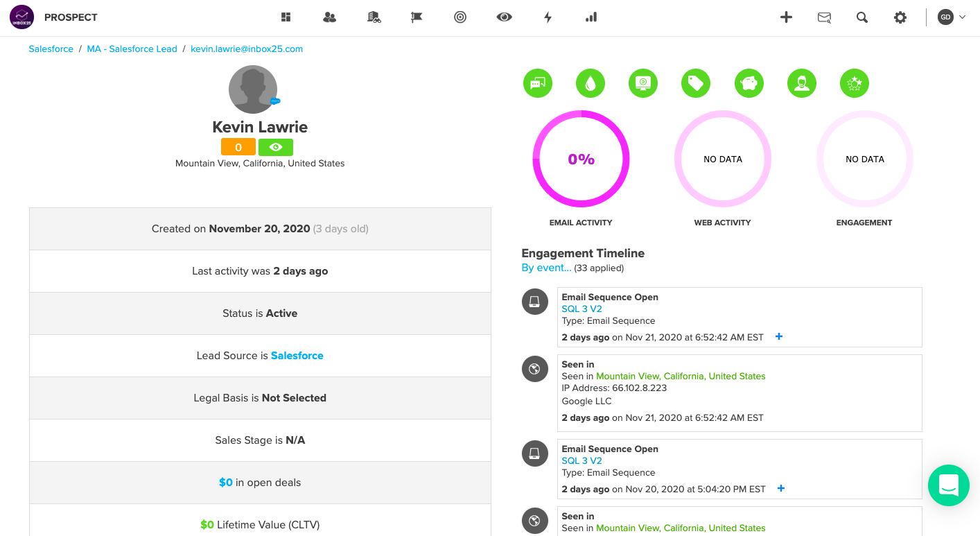Viewport: 980px width, 536px height.
Task: Expand the GD user account menu
Action: click(x=952, y=17)
